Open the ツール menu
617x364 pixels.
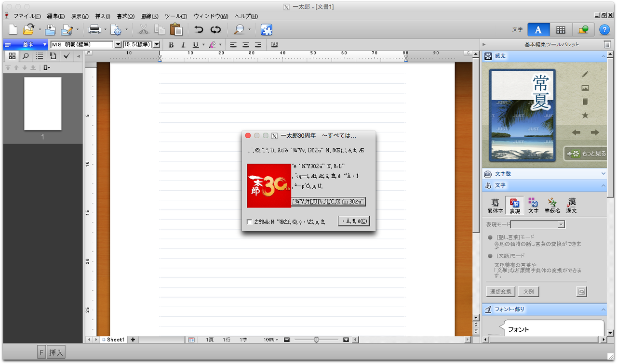(175, 16)
